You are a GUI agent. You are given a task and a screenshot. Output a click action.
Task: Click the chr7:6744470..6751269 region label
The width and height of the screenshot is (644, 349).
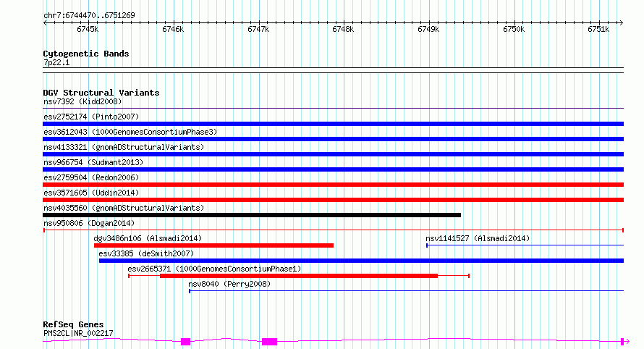(x=89, y=15)
